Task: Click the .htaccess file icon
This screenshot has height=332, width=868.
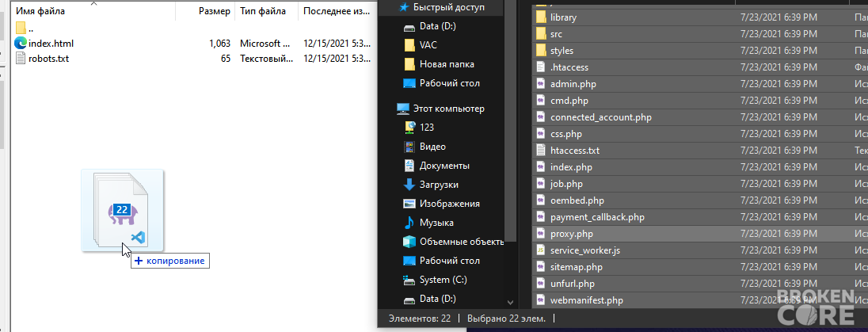Action: point(541,67)
